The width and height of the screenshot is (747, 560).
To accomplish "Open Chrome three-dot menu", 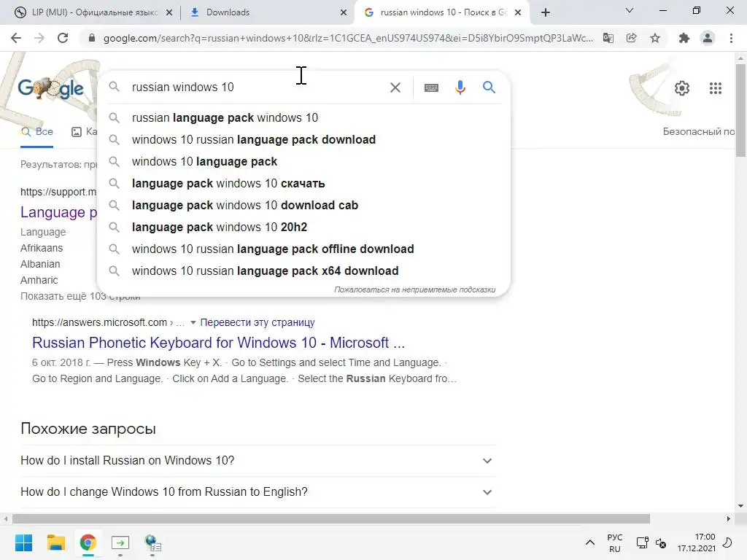I will (731, 38).
